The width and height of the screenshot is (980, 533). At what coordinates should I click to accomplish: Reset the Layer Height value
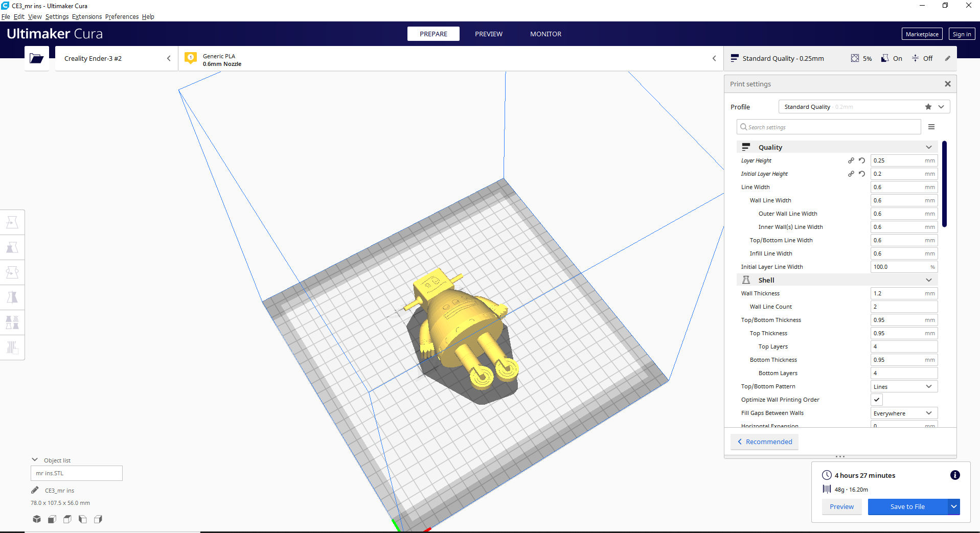pyautogui.click(x=862, y=160)
